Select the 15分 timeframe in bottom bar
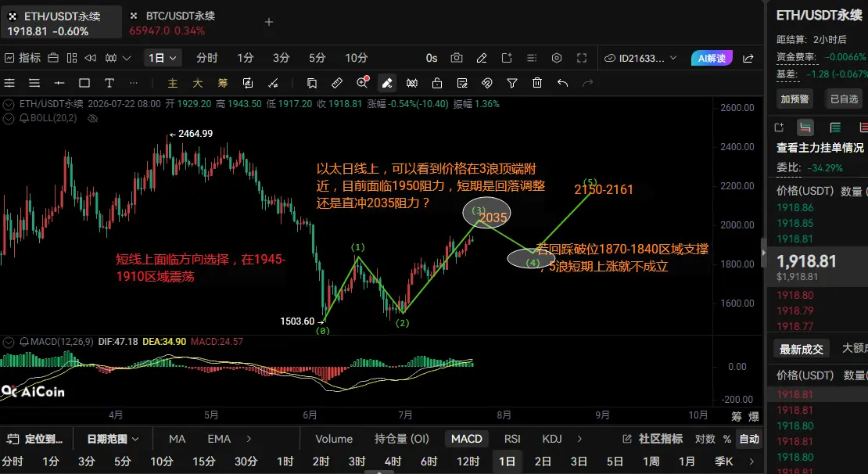This screenshot has width=868, height=474. (x=204, y=461)
